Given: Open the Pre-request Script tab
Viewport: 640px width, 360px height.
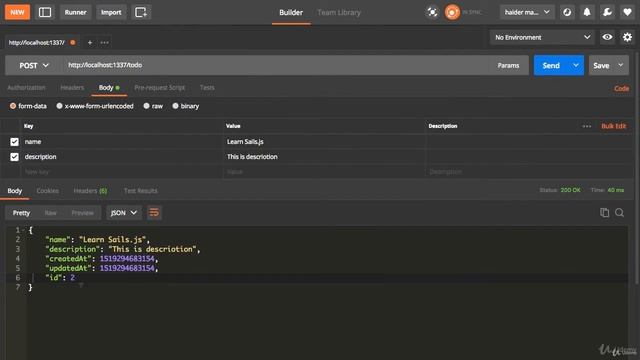Looking at the screenshot, I should (x=160, y=88).
